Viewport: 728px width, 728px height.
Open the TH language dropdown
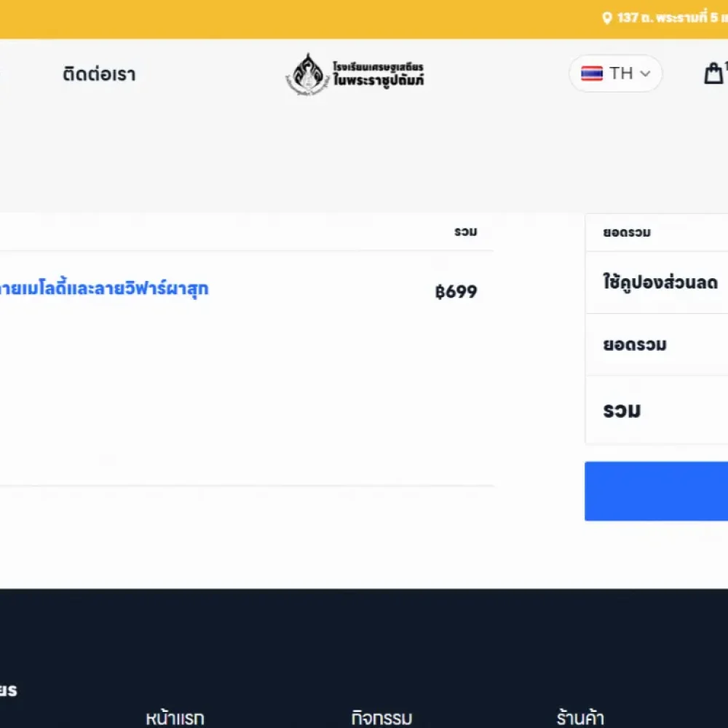click(615, 74)
